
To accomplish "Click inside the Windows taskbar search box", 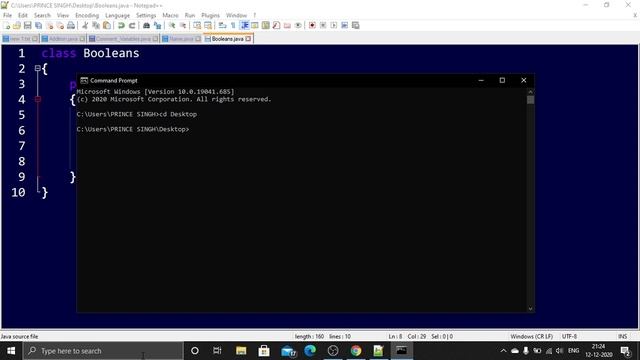I will pos(103,351).
